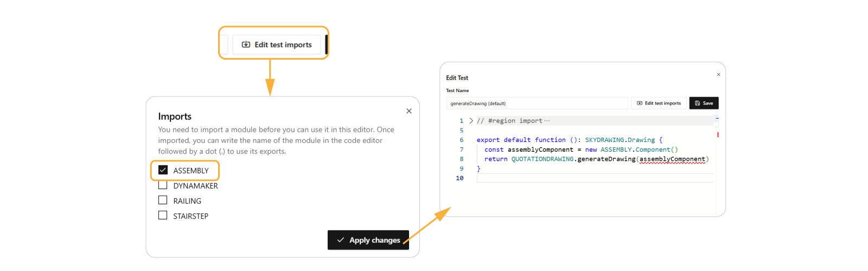
Task: Enable the DYNAMAKER import checkbox
Action: tap(163, 185)
